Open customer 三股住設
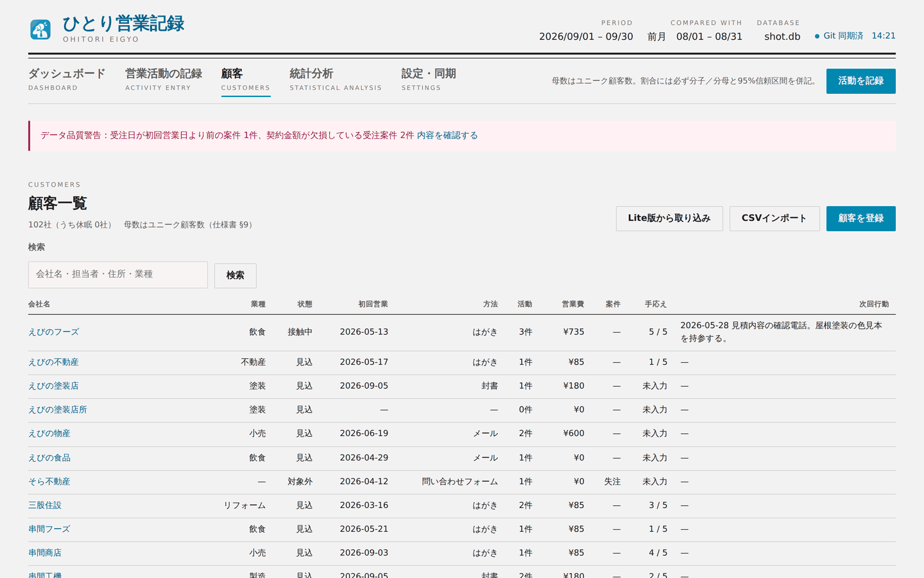Screen dimensions: 924x578 tap(45, 505)
